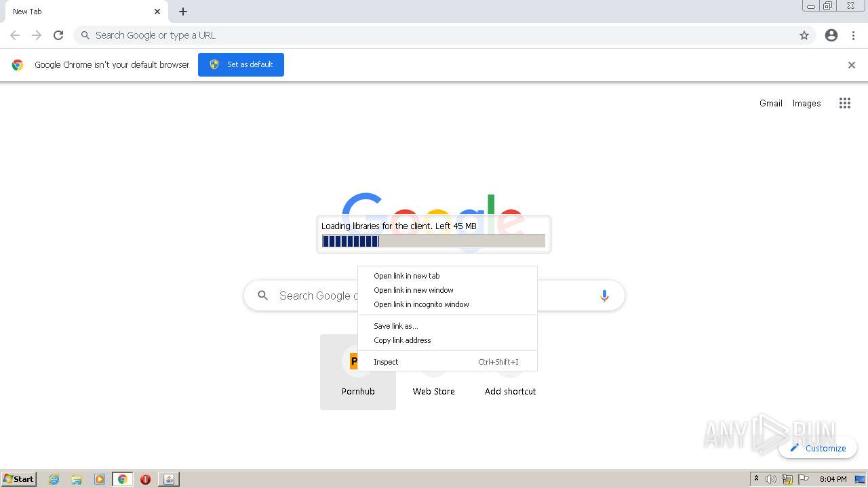The height and width of the screenshot is (488, 868).
Task: Click the New Tab tab title
Action: [27, 12]
